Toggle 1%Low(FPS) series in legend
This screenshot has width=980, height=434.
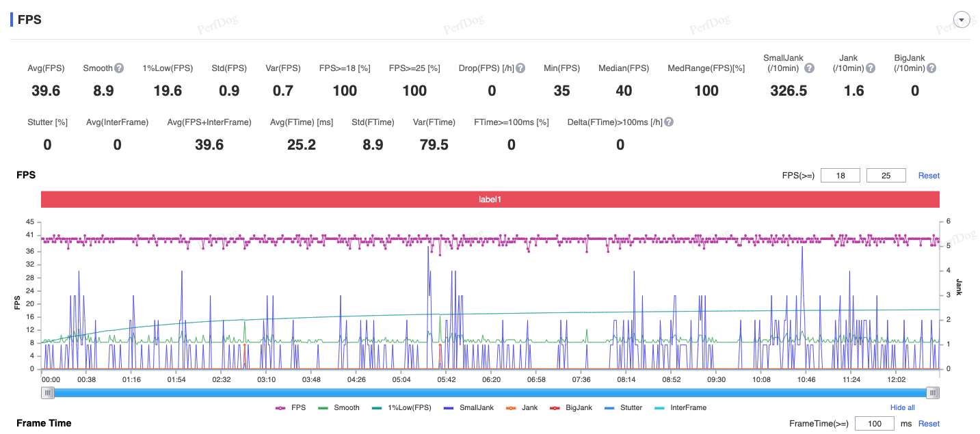(401, 408)
